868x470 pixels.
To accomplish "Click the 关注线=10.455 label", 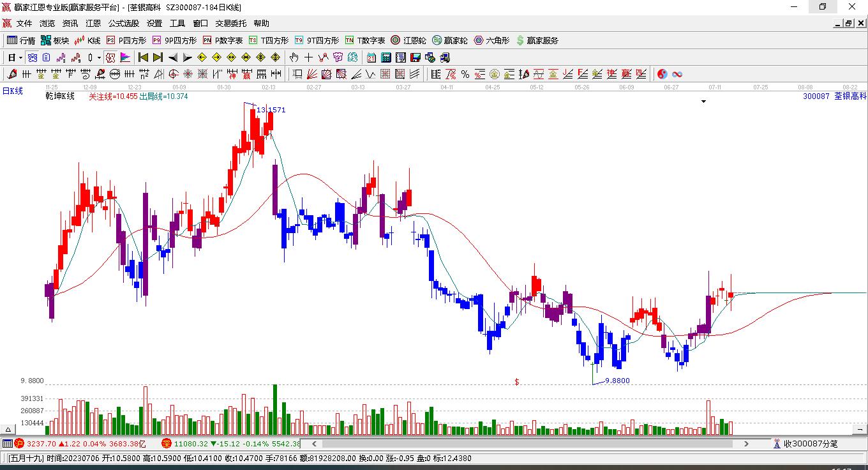I will pos(113,96).
